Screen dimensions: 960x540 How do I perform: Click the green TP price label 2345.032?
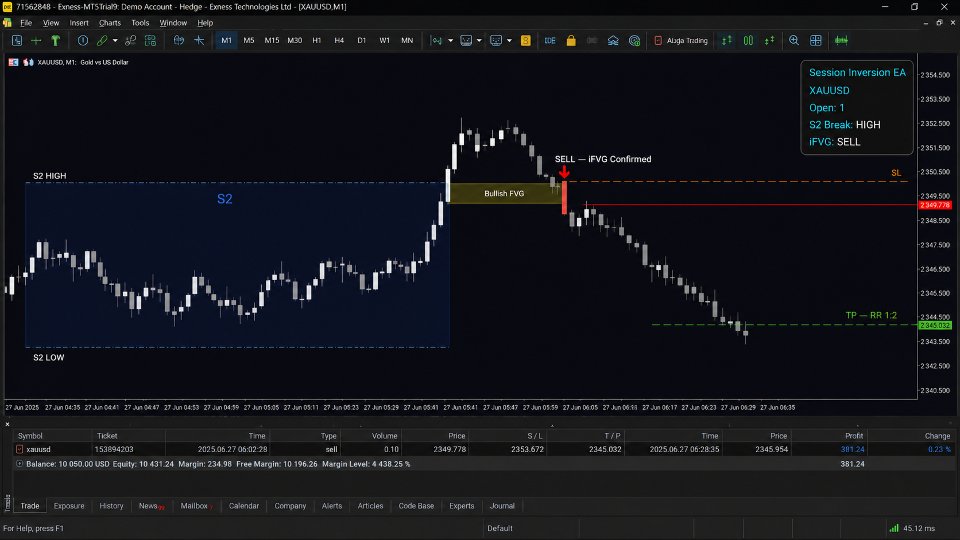point(935,325)
